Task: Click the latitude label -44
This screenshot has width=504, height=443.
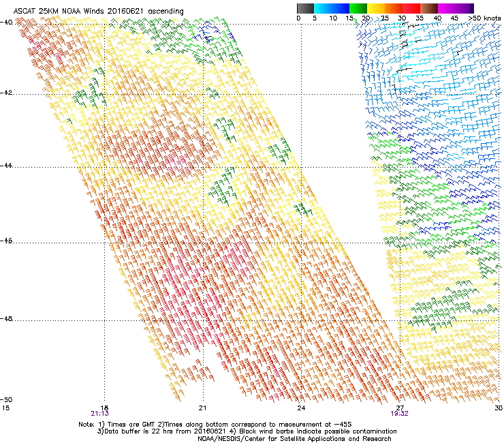Action: pos(7,166)
